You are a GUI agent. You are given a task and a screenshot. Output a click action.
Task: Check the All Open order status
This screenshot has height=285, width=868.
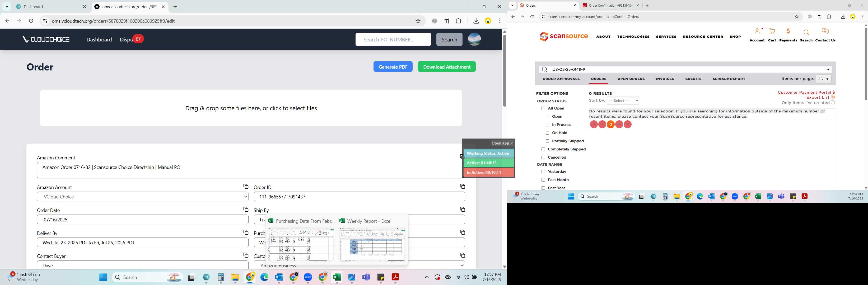(x=543, y=108)
